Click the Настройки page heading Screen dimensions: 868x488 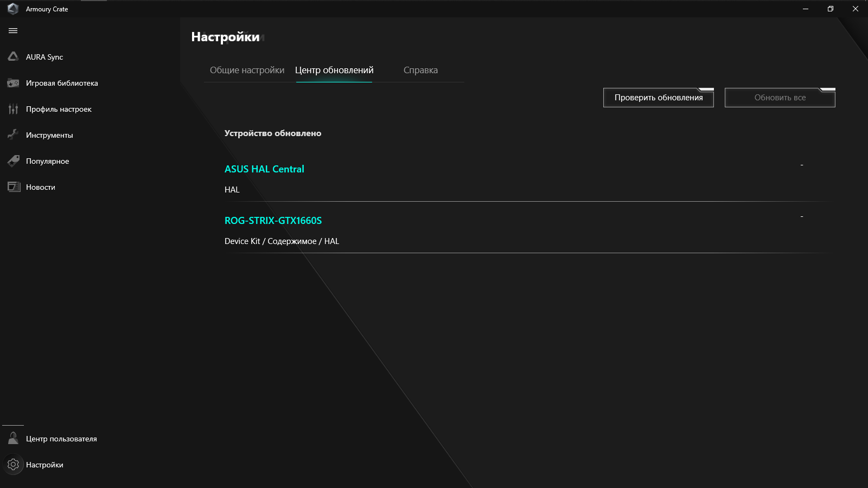click(225, 37)
